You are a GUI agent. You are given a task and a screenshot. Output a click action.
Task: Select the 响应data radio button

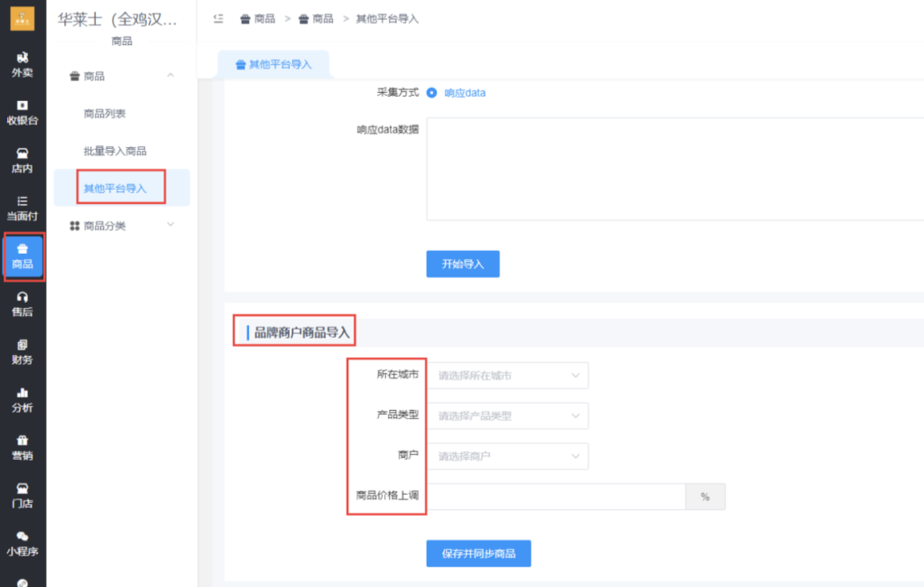(x=432, y=92)
